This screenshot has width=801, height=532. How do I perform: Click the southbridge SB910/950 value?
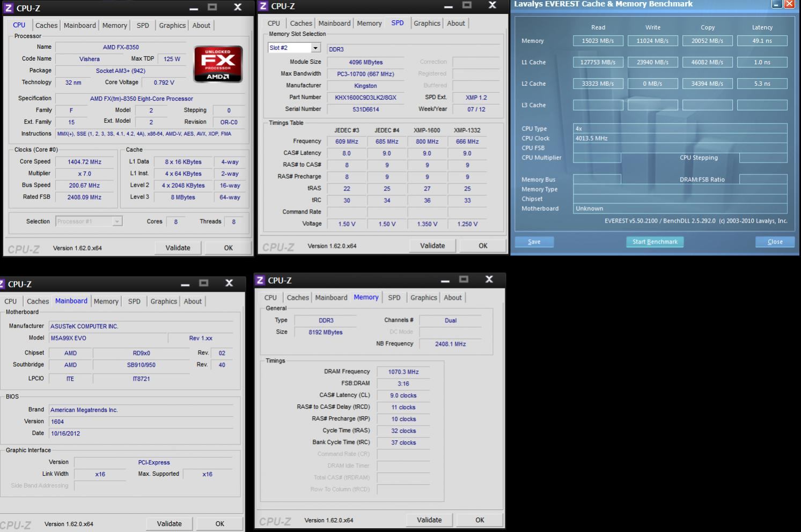[141, 365]
